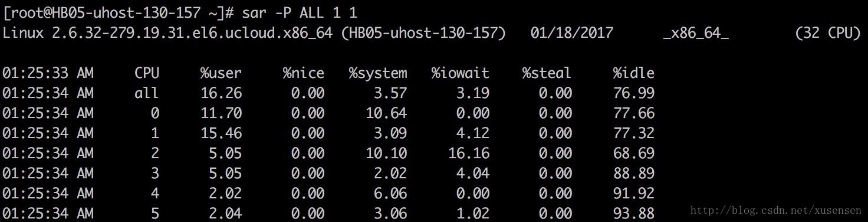Click the '%nice' column header

pos(304,73)
